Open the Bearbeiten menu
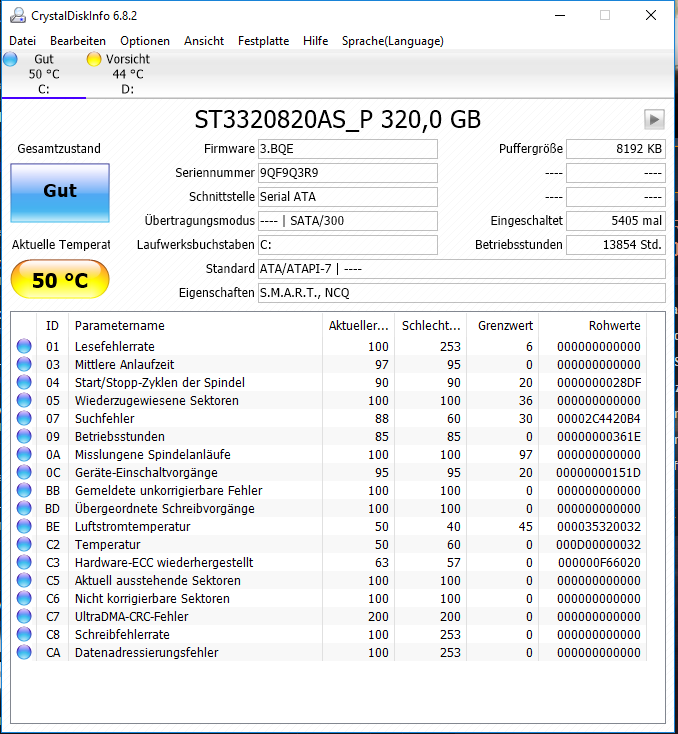 (x=78, y=41)
